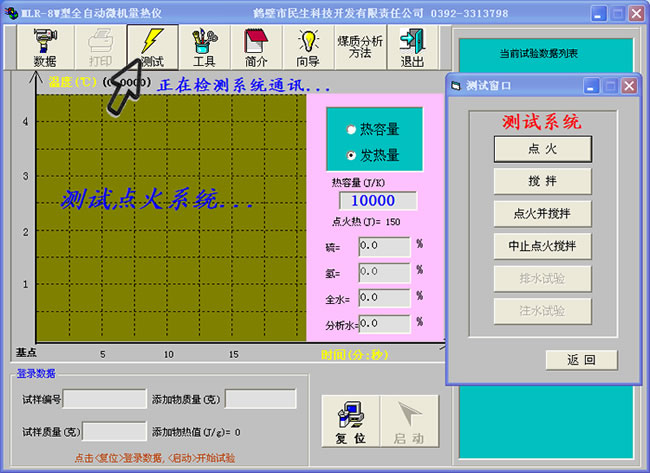Open the 数据 (Data) toolbar icon
Viewport: 650px width, 473px height.
44,47
